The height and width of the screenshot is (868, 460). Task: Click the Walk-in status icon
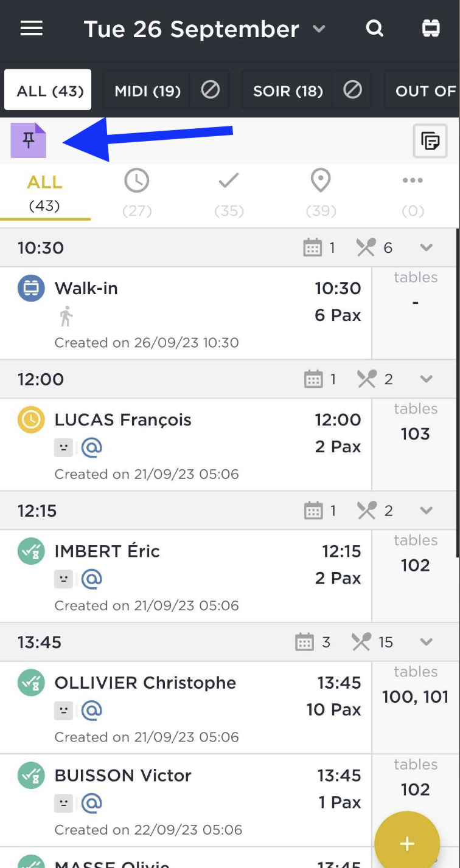pos(31,288)
